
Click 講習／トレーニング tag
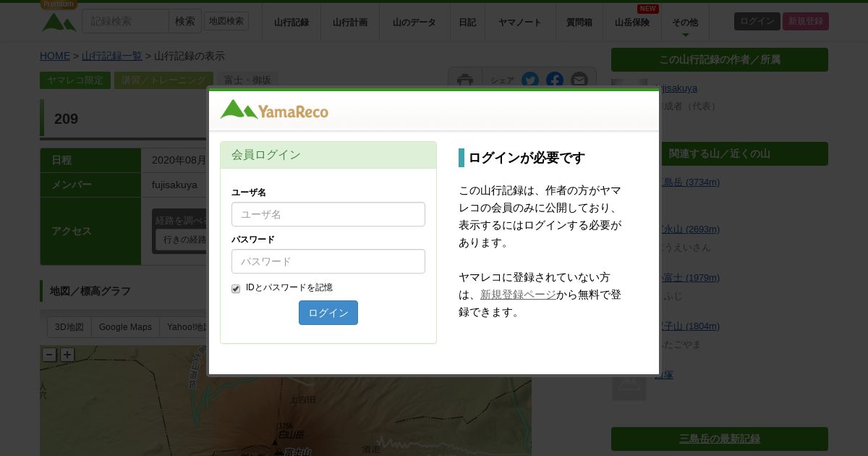click(x=163, y=80)
